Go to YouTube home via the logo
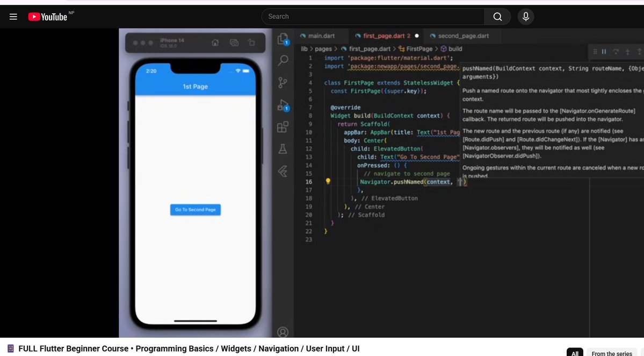 [48, 17]
